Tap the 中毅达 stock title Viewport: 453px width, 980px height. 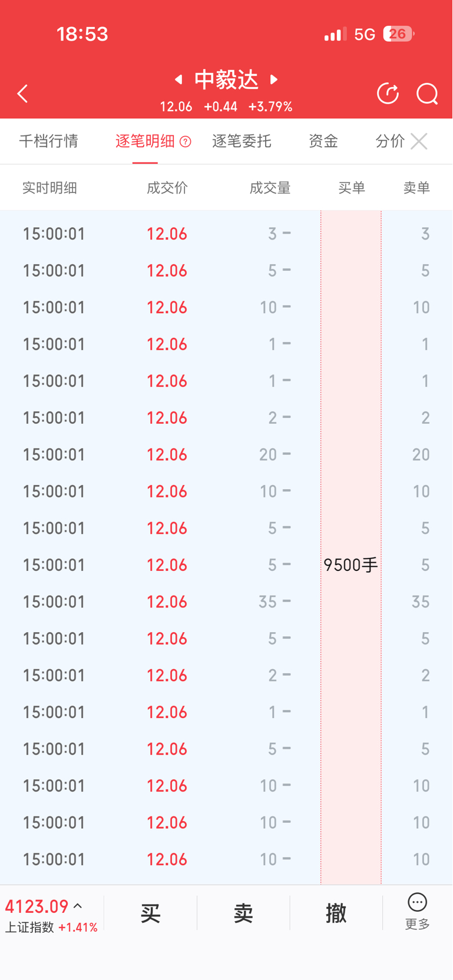(226, 79)
